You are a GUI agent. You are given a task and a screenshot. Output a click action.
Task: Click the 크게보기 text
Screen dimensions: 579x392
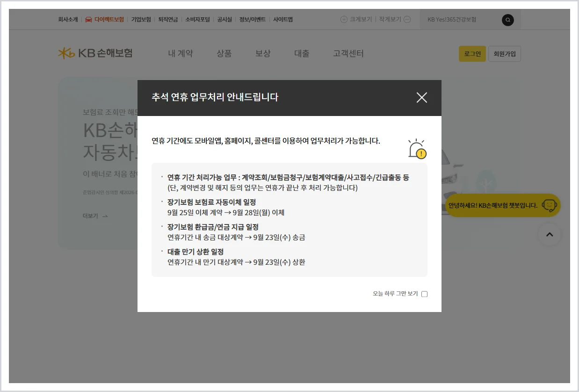tap(361, 20)
